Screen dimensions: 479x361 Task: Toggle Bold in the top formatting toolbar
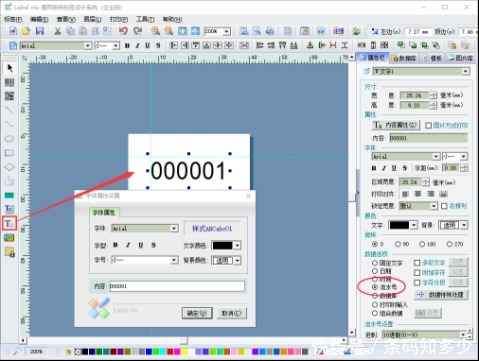tap(127, 46)
